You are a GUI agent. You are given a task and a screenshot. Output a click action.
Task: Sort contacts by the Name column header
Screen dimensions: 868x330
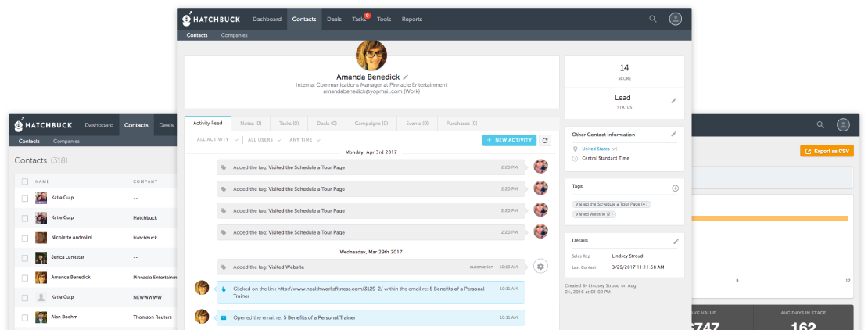pyautogui.click(x=41, y=181)
